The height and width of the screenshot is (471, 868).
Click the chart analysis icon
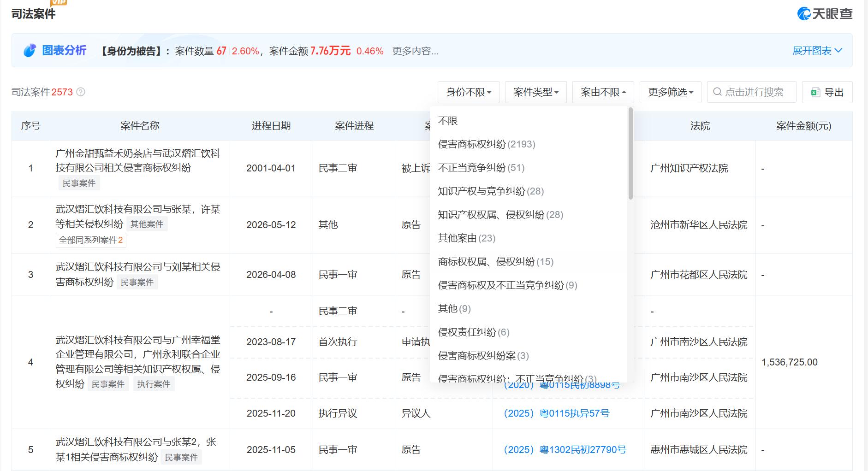pyautogui.click(x=30, y=51)
